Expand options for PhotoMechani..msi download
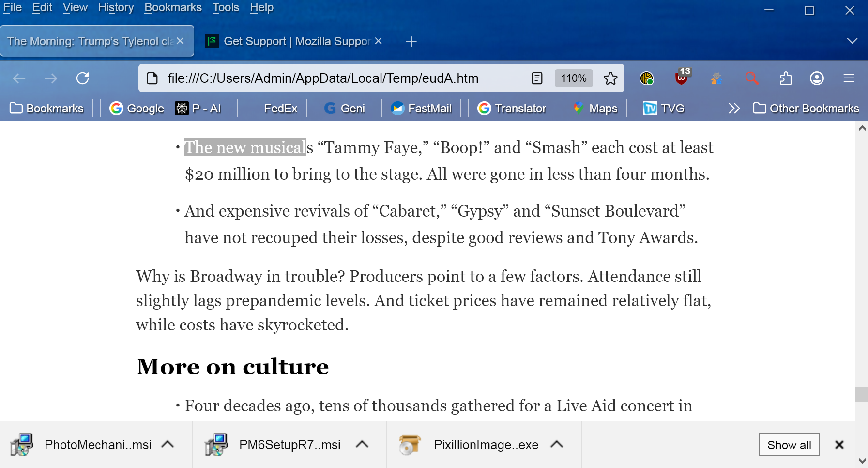Viewport: 868px width, 468px height. pyautogui.click(x=168, y=444)
